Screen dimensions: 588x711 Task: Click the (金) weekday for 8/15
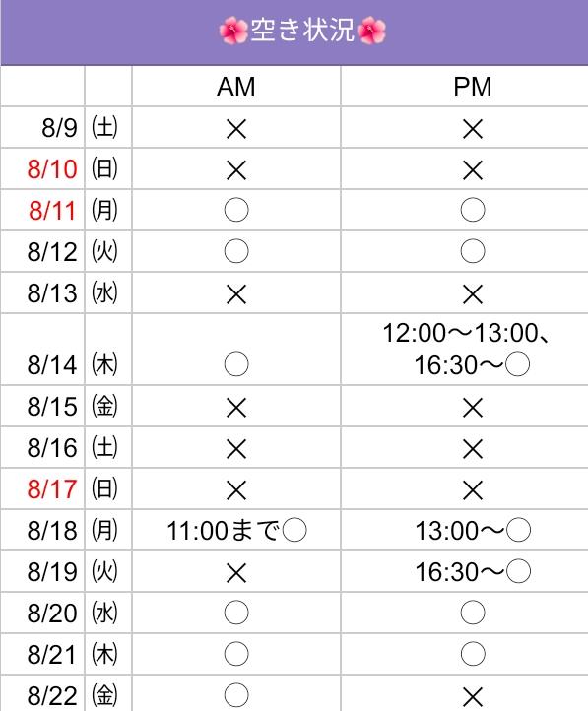click(104, 406)
